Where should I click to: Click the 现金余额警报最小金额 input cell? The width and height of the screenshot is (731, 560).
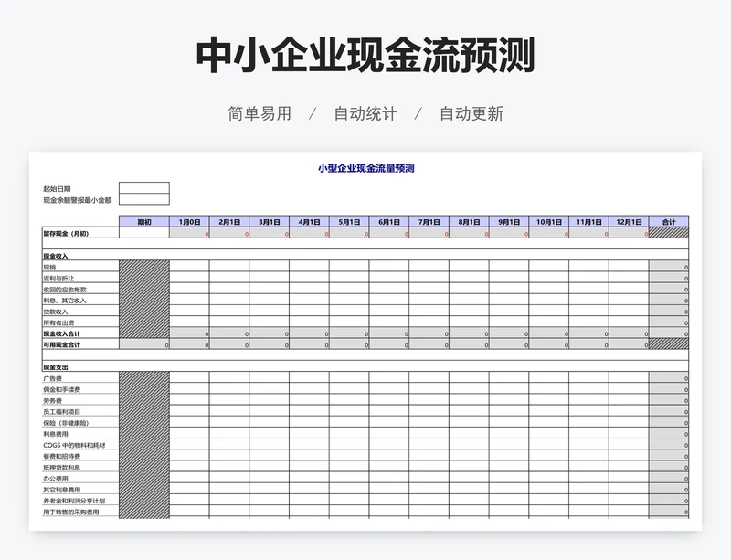pos(144,199)
